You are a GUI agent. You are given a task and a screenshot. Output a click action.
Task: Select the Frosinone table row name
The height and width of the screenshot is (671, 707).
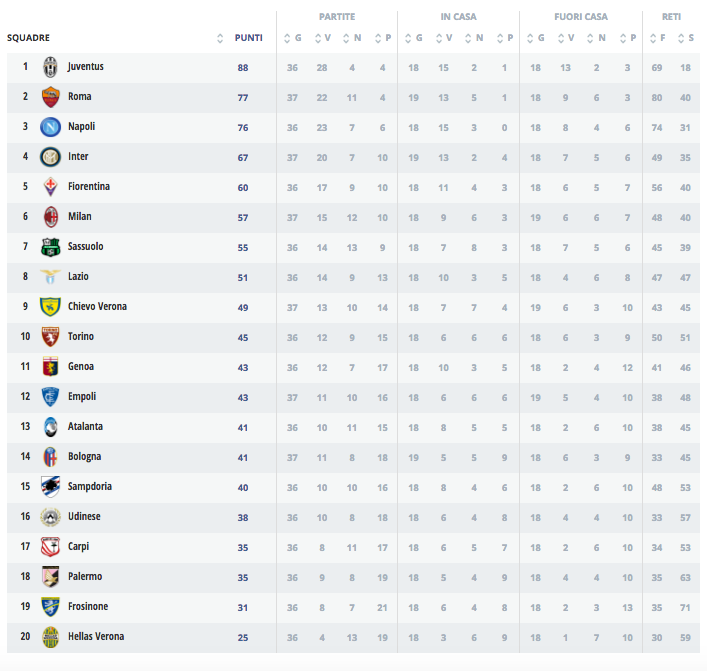pos(88,607)
